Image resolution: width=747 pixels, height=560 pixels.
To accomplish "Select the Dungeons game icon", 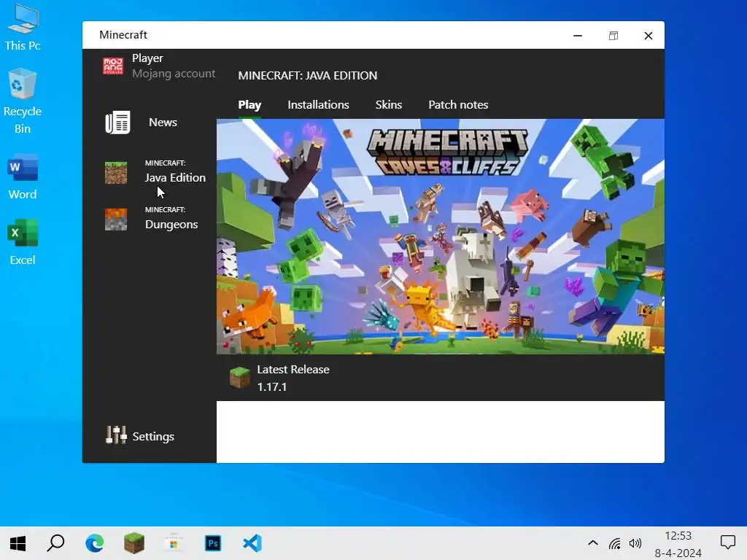I will (116, 219).
